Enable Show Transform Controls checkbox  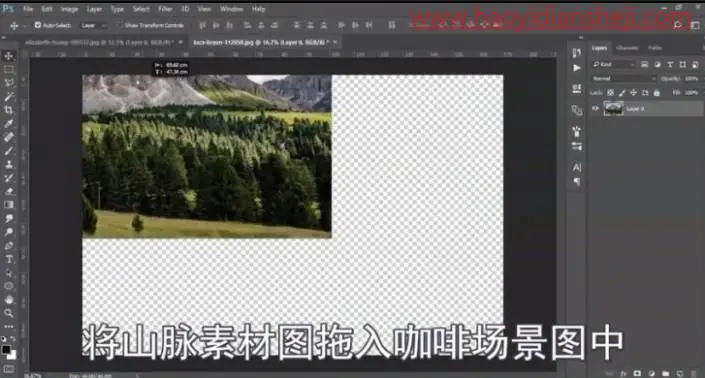[x=119, y=25]
